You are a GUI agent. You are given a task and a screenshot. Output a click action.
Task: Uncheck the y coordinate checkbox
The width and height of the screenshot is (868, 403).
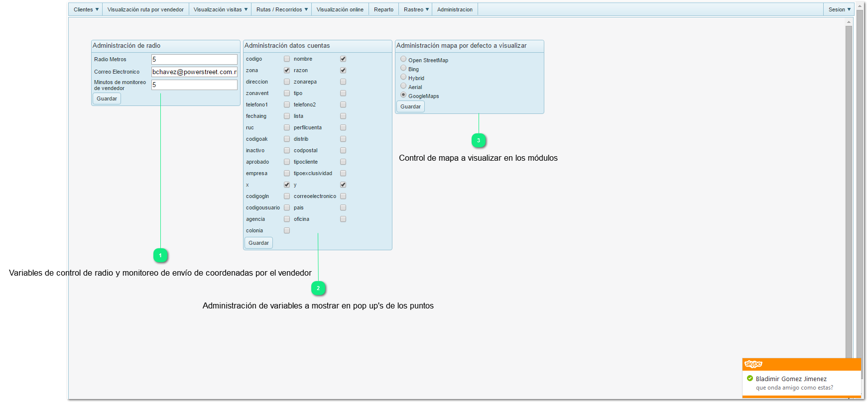tap(343, 185)
